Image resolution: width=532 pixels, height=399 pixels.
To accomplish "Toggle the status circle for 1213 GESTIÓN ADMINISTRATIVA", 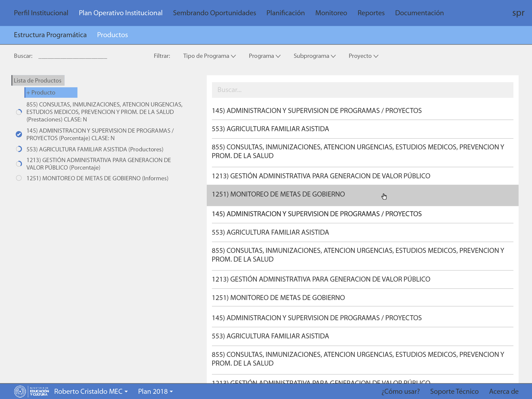I will [x=19, y=164].
